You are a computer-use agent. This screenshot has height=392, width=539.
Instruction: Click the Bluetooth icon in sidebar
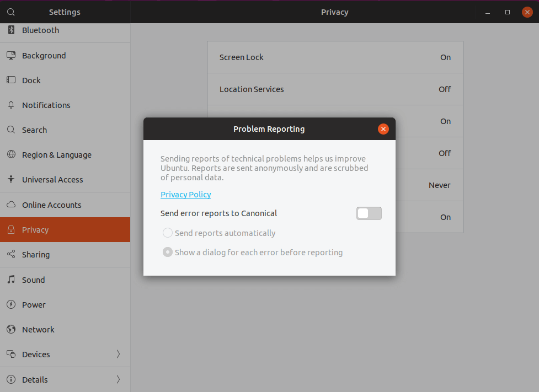click(11, 30)
